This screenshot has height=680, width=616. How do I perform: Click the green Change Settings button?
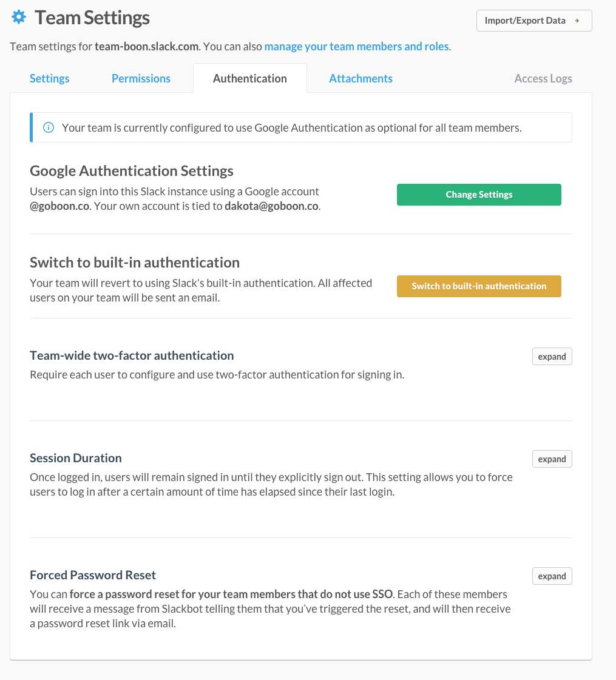(x=479, y=195)
